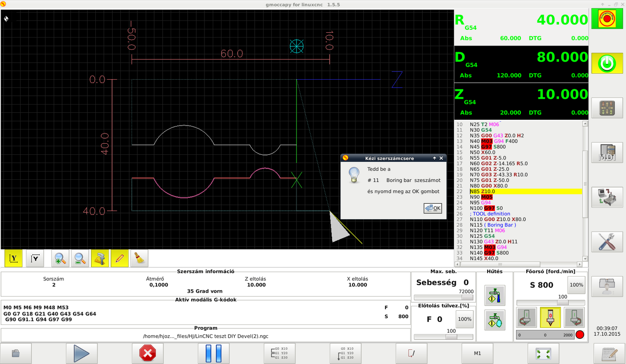
Task: Stop the program with the red X button
Action: click(147, 353)
